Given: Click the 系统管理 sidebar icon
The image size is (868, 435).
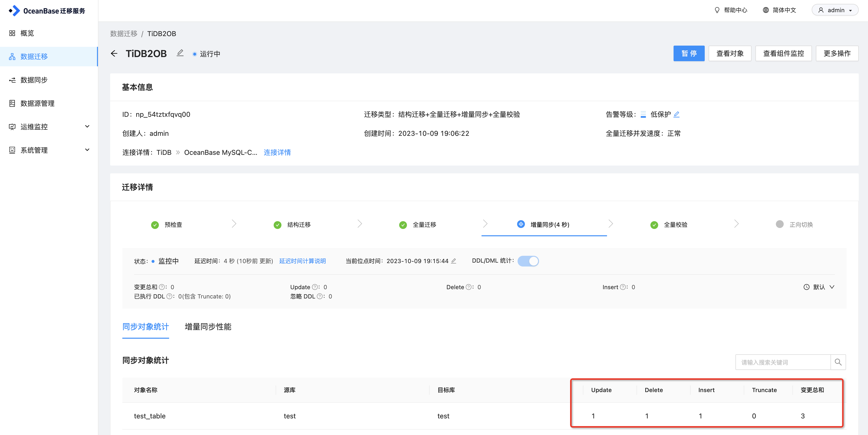Looking at the screenshot, I should coord(12,150).
